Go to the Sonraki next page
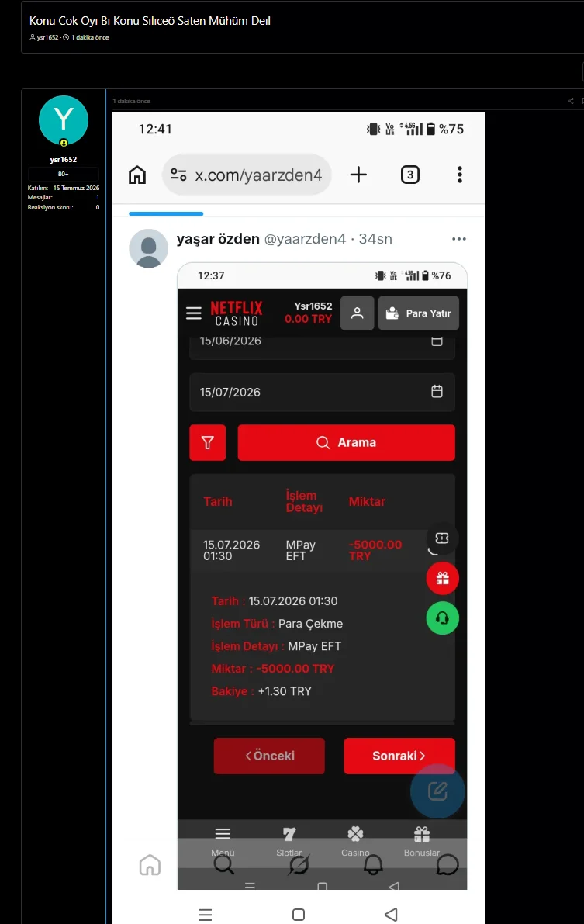The image size is (584, 924). tap(399, 756)
